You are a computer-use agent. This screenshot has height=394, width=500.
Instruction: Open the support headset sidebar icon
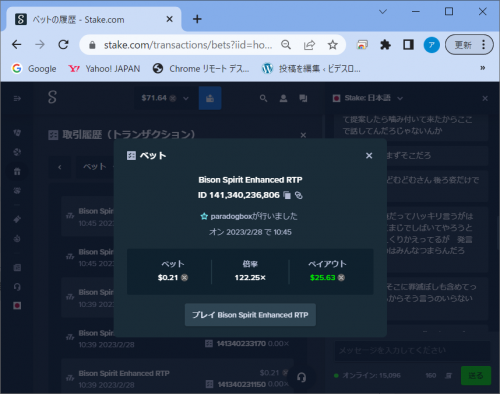point(17,287)
